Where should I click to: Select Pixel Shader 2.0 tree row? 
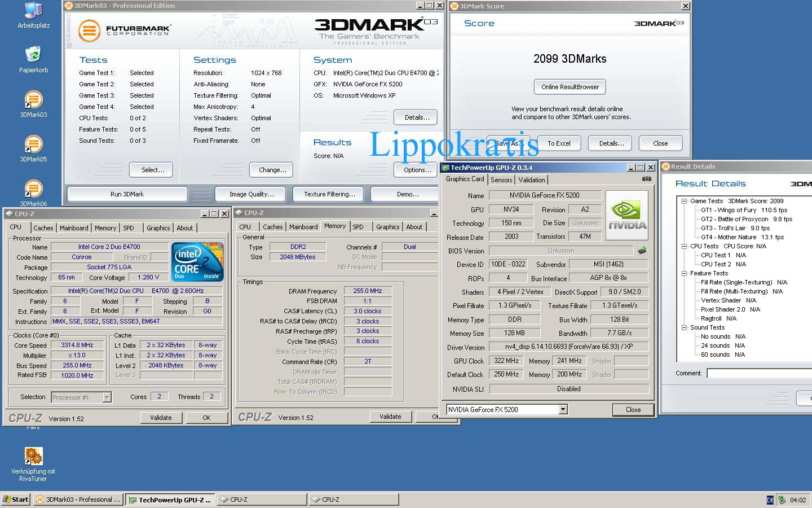coord(730,309)
